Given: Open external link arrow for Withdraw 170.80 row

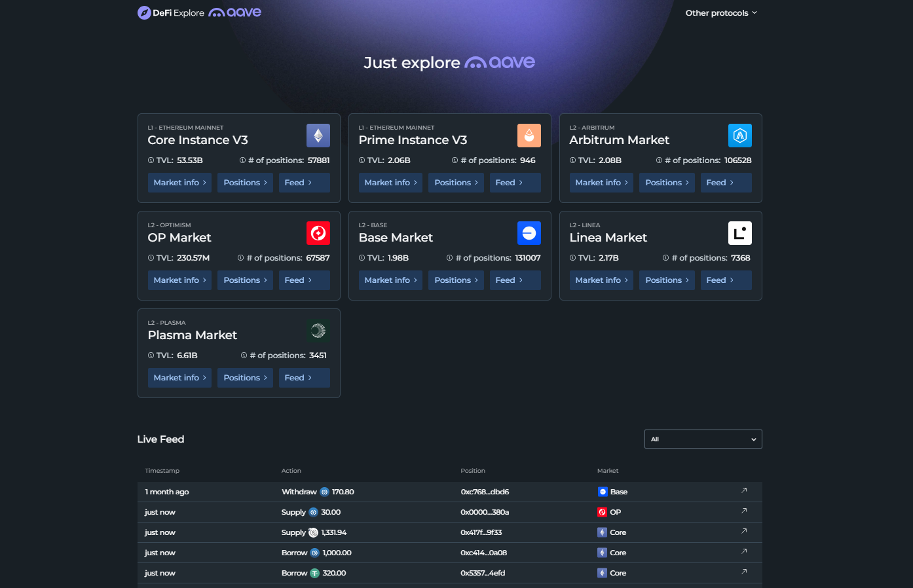Looking at the screenshot, I should [744, 490].
